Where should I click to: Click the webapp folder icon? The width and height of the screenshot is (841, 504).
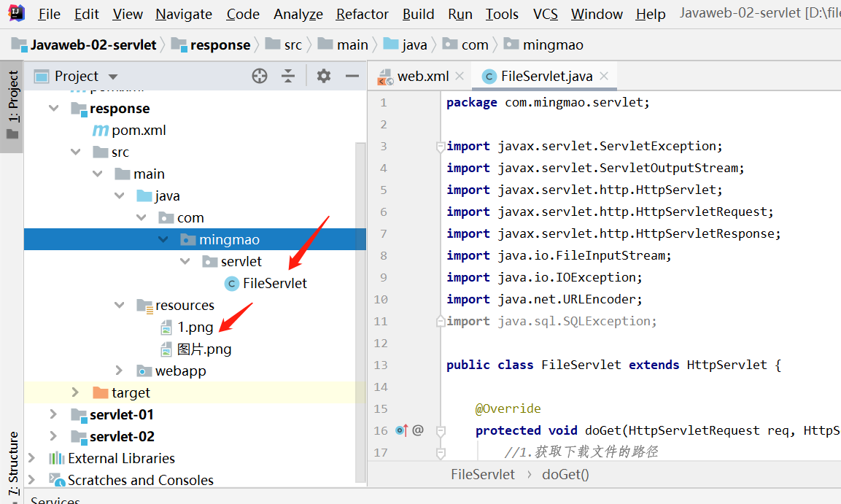[144, 371]
